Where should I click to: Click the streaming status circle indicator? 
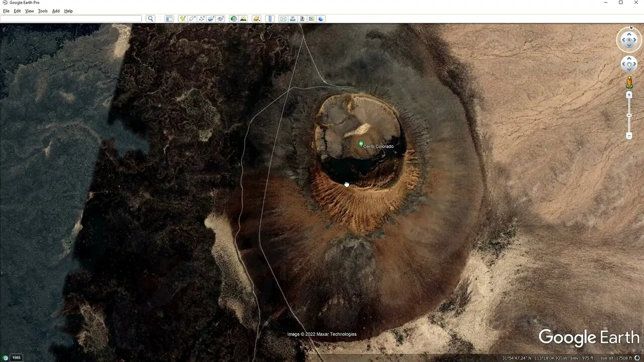(x=638, y=358)
